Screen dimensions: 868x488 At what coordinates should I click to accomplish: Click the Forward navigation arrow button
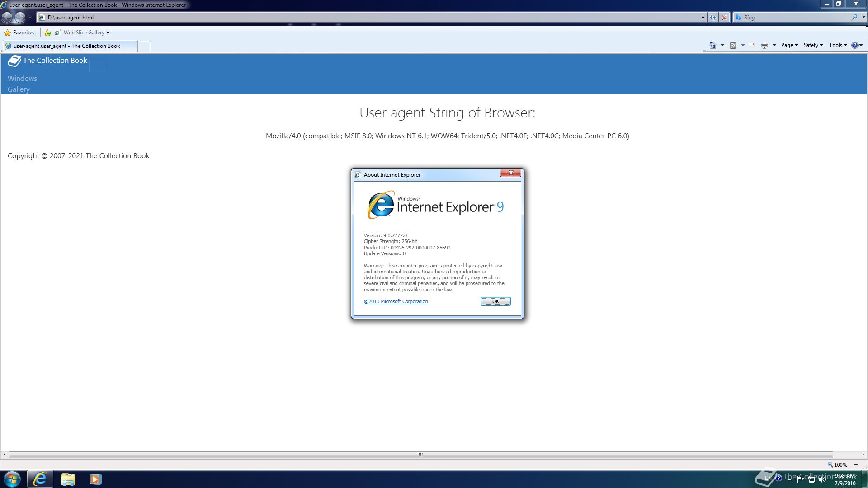point(20,18)
